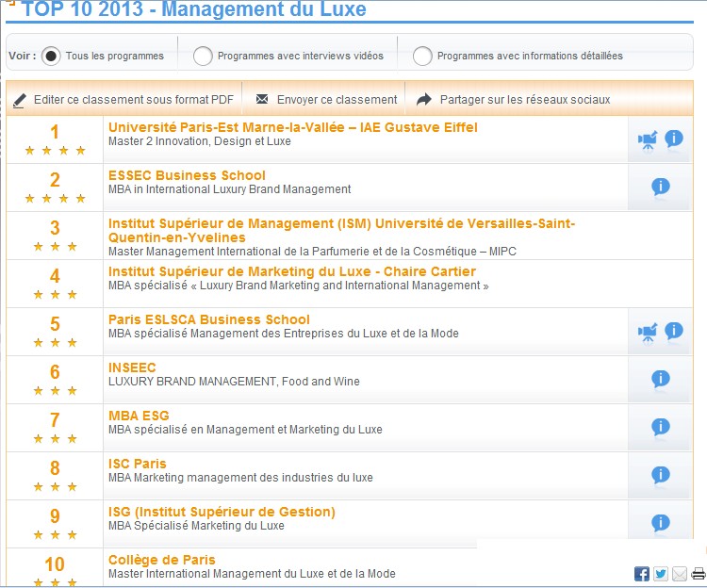Click the envelope icon in the toolbar

click(262, 99)
